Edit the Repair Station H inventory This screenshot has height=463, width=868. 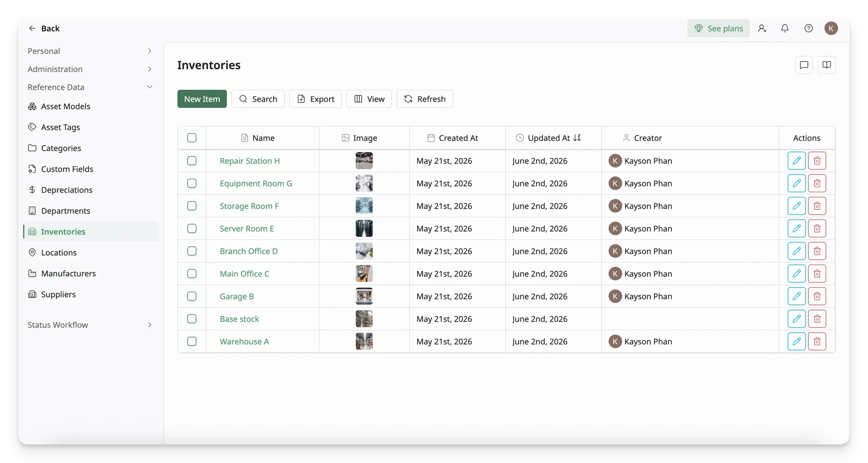[x=797, y=161]
